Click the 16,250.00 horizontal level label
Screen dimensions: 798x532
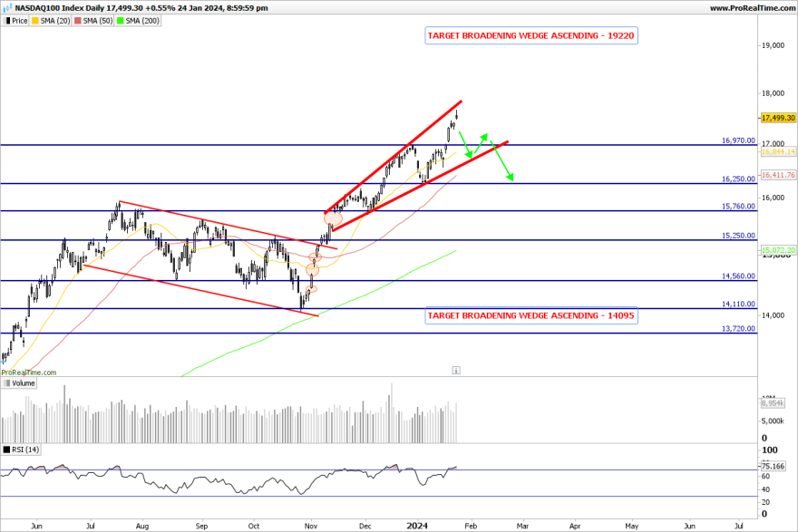(x=738, y=179)
